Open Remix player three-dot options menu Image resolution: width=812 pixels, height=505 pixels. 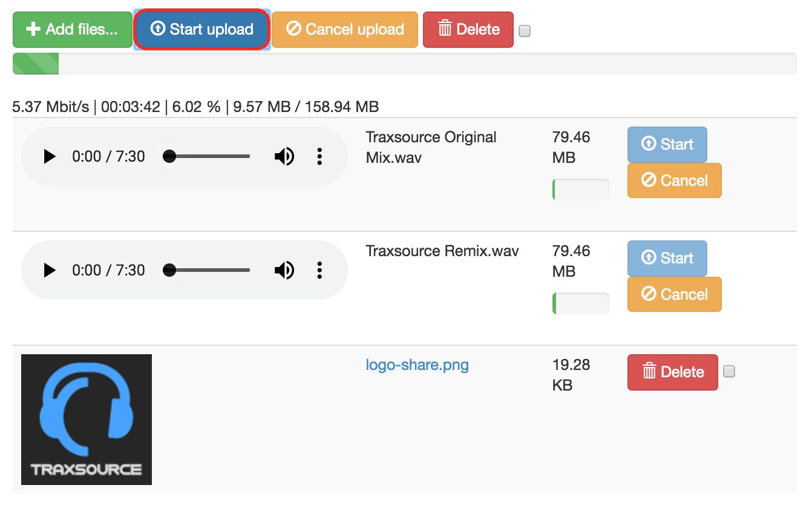click(319, 271)
